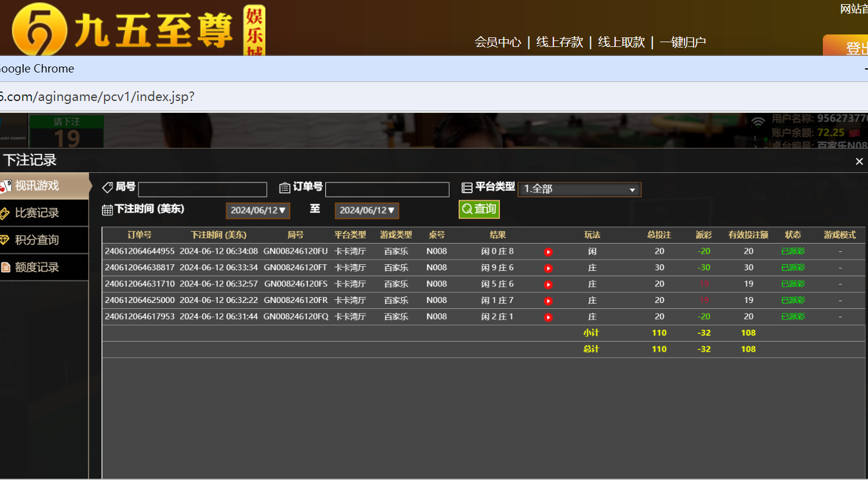The image size is (868, 480).
Task: Click the magnifier icon on the 查询 button
Action: [467, 209]
